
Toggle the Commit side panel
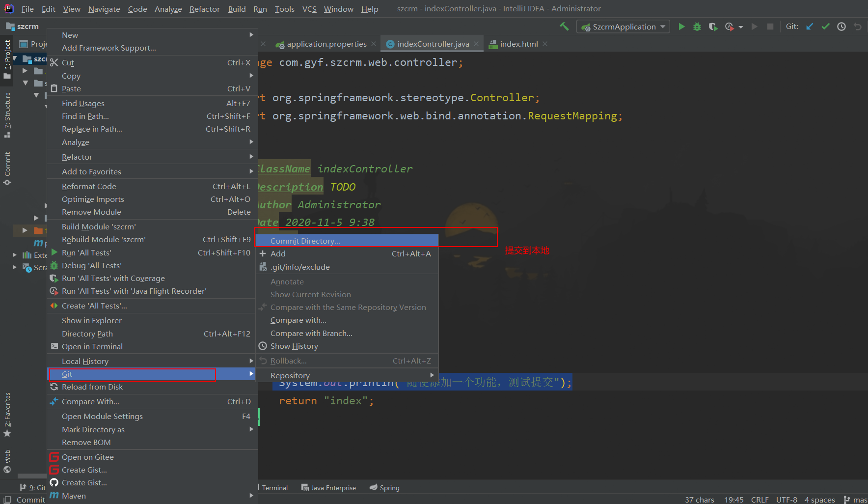point(7,168)
